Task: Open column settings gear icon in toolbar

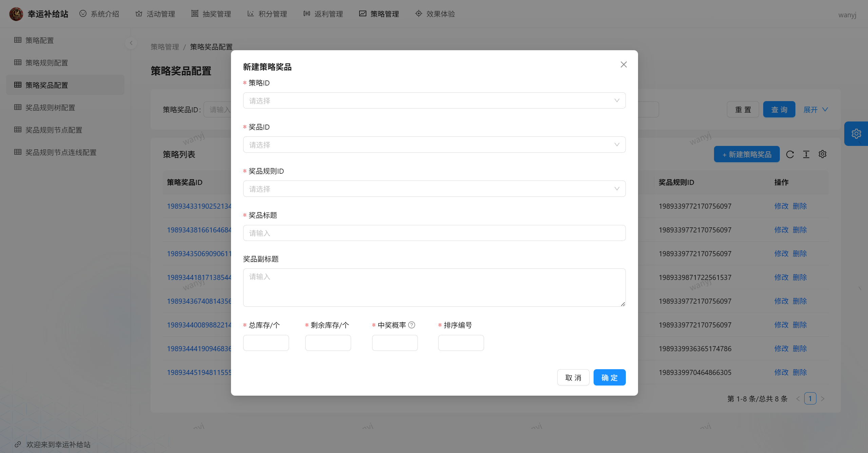Action: tap(823, 154)
